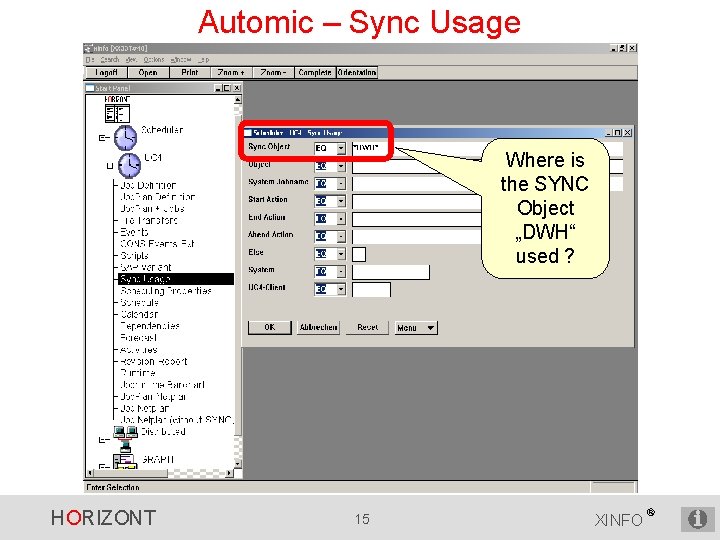Click the Abbrechen button
This screenshot has width=720, height=540.
pyautogui.click(x=319, y=327)
